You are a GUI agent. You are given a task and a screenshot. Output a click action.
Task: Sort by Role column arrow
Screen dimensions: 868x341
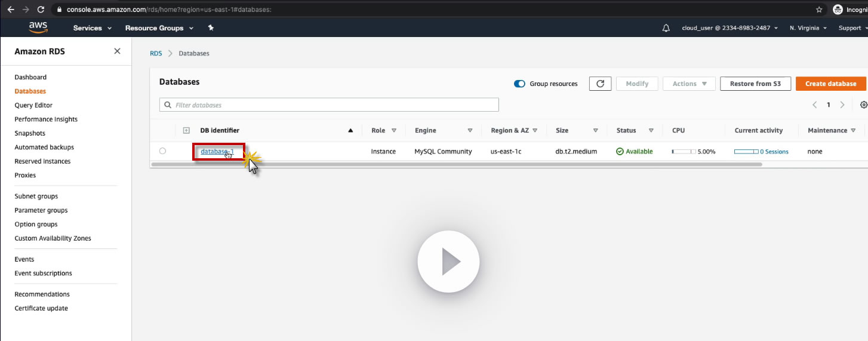(x=394, y=130)
